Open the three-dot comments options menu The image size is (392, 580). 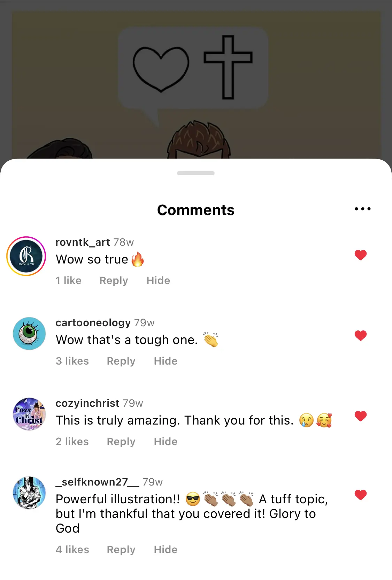click(x=362, y=209)
